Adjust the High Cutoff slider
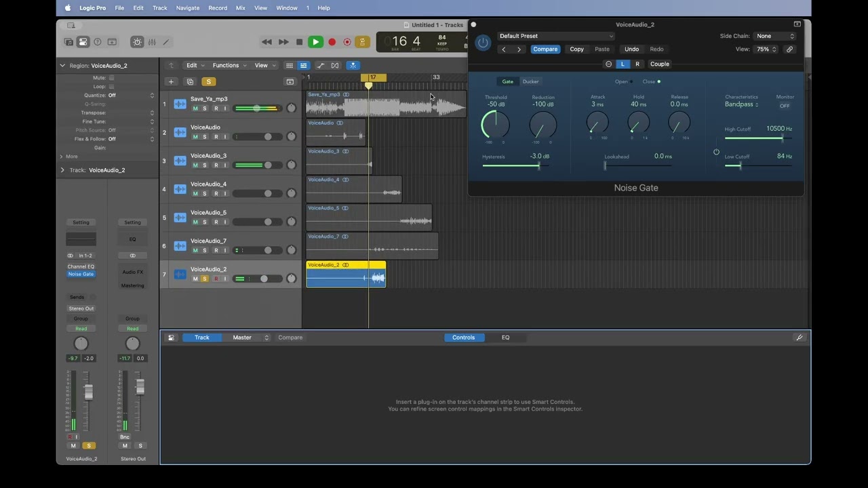Viewport: 868px width, 488px height. [758, 138]
